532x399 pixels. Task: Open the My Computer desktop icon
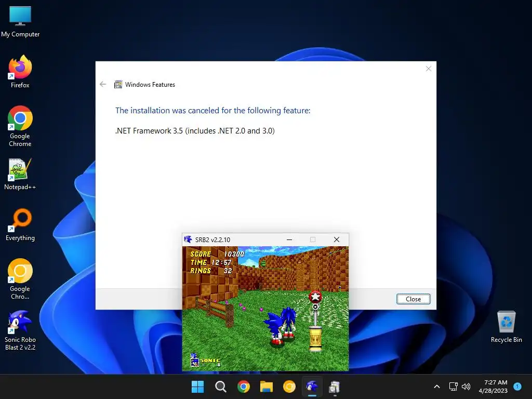coord(20,21)
